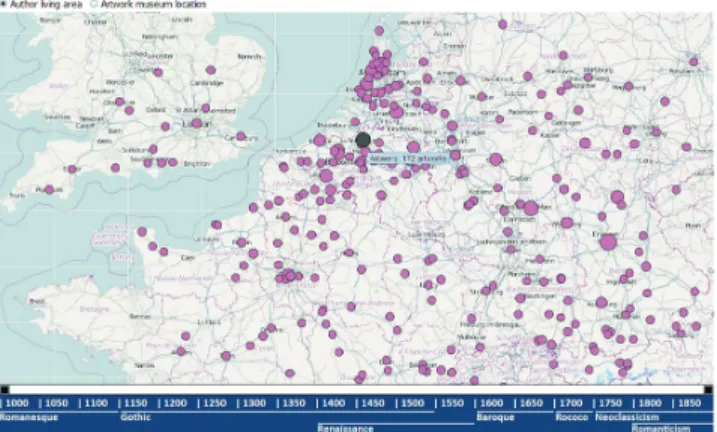Click the Canterbury marker in southeast England

tap(241, 136)
